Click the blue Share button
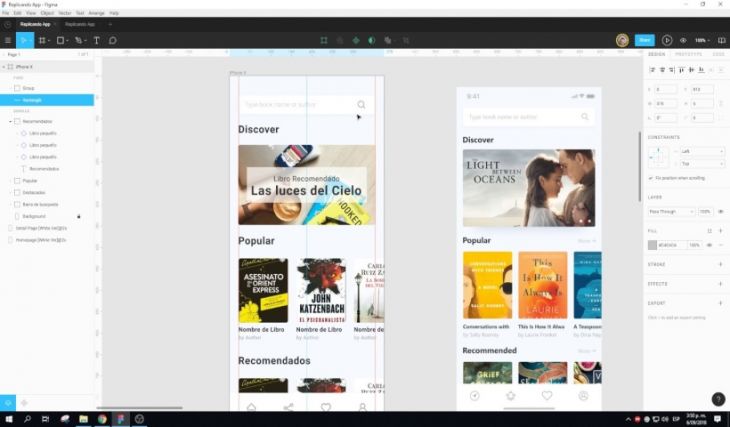730x427 pixels. pyautogui.click(x=645, y=41)
